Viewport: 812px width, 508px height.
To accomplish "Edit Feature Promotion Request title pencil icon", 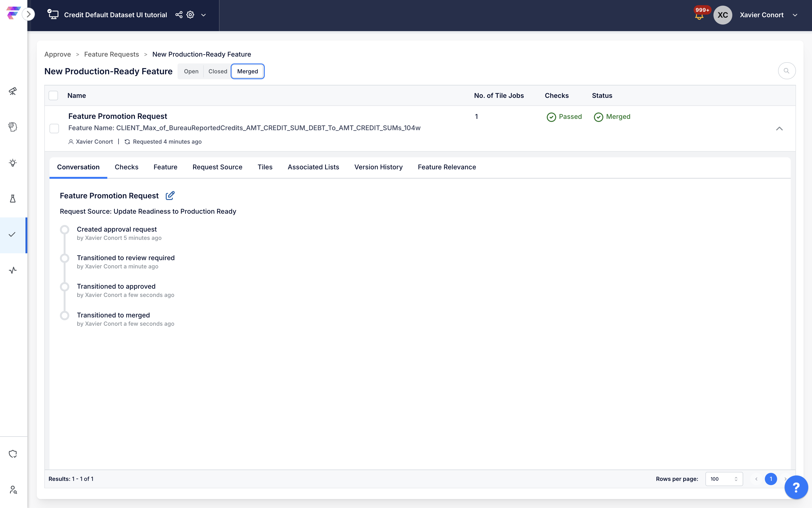I will click(x=170, y=196).
